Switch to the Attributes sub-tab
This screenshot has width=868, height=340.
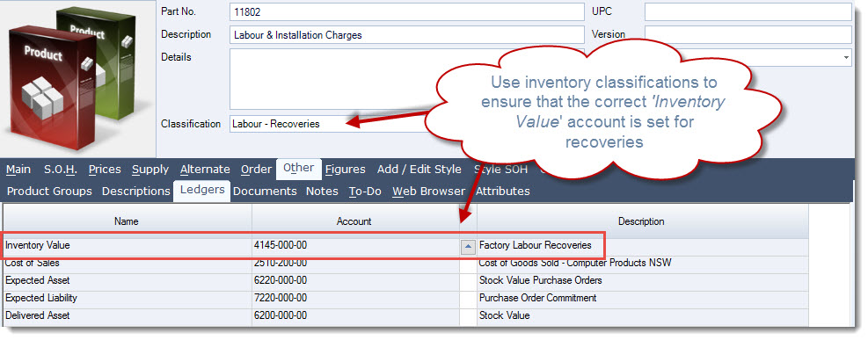pyautogui.click(x=503, y=192)
